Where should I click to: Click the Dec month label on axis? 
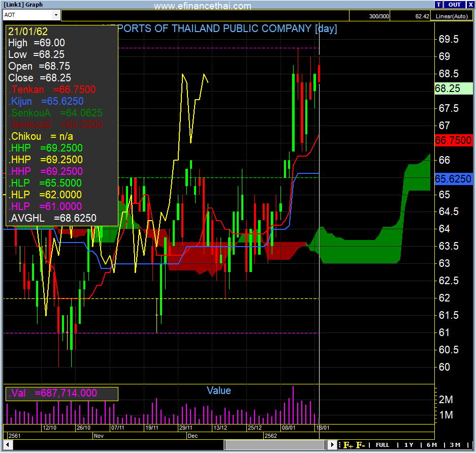tap(193, 436)
